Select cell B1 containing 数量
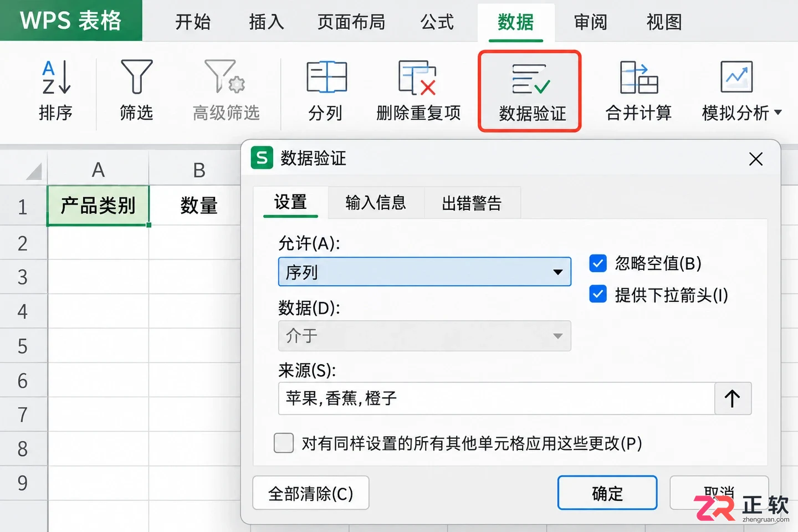The height and width of the screenshot is (532, 798). pyautogui.click(x=195, y=206)
